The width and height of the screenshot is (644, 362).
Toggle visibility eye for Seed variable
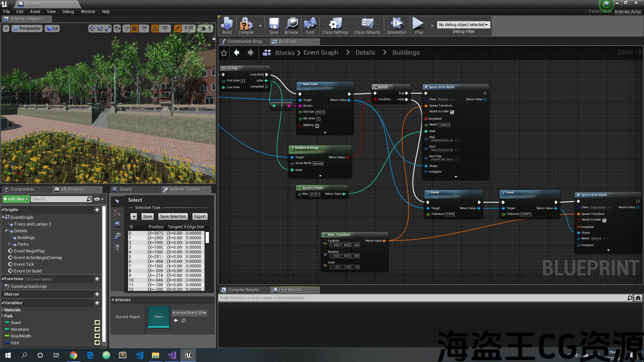(x=97, y=323)
